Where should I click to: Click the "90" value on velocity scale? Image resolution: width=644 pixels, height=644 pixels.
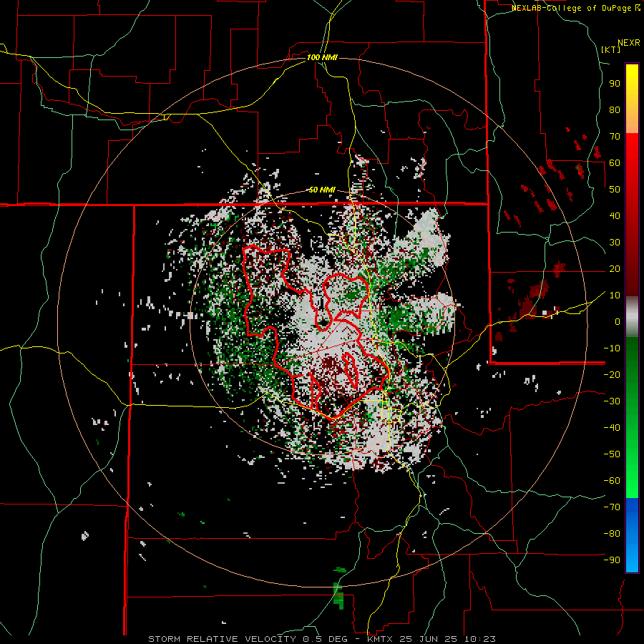pyautogui.click(x=615, y=84)
